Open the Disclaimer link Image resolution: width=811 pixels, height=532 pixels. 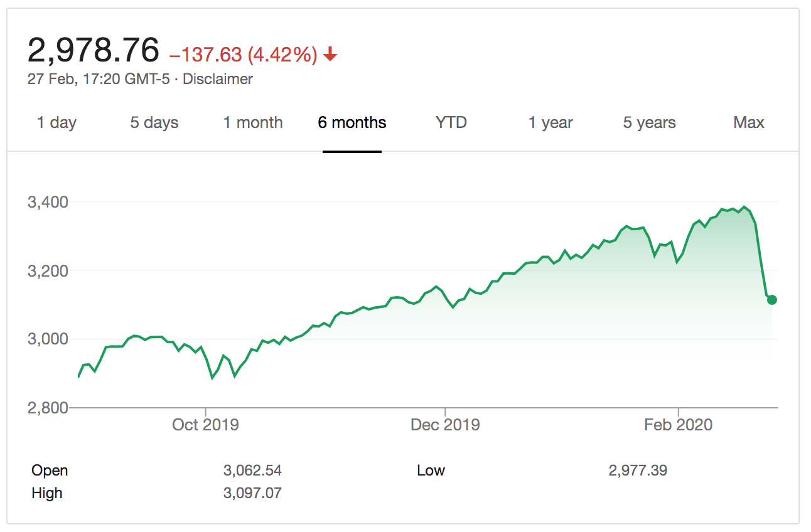coord(217,79)
